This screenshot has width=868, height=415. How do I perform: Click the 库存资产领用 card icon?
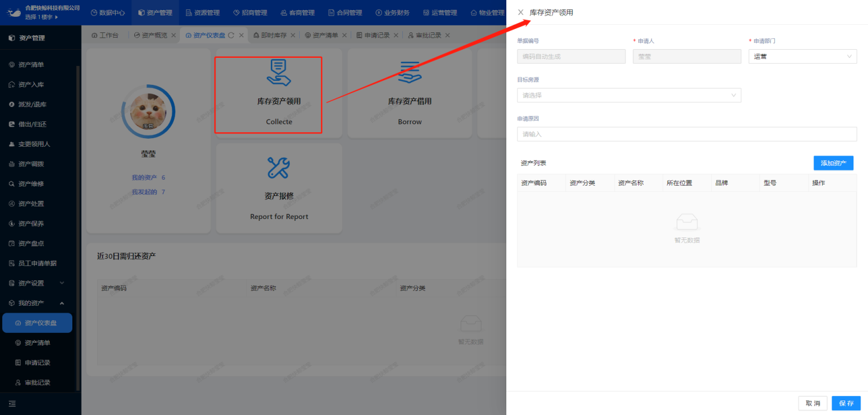click(x=278, y=72)
